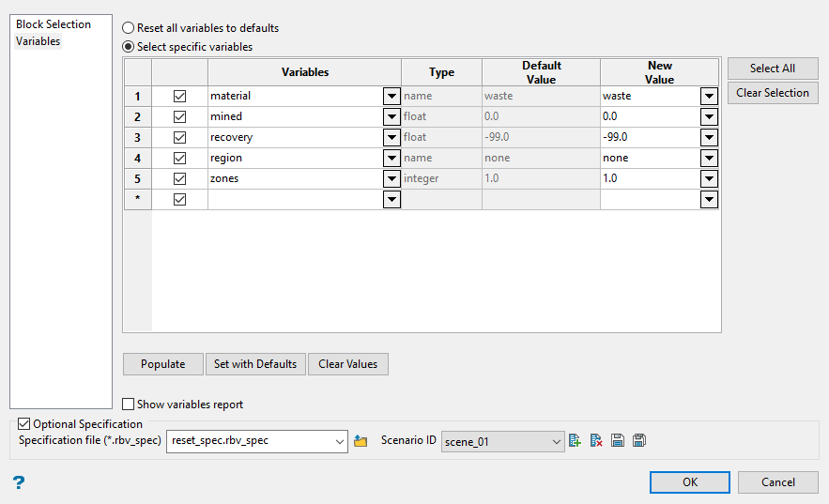Toggle the Optional Specification checkbox
The image size is (829, 504).
point(24,424)
